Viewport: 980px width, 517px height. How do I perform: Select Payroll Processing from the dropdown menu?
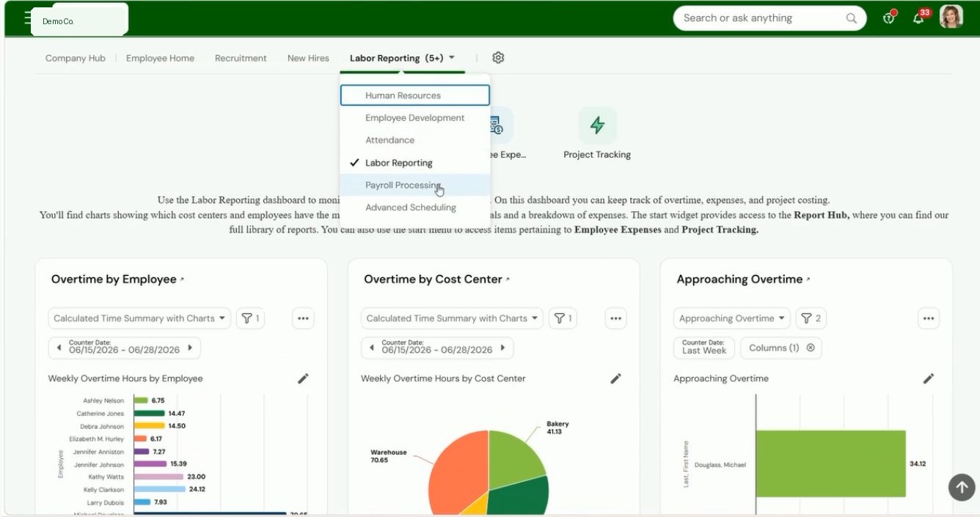click(x=414, y=185)
